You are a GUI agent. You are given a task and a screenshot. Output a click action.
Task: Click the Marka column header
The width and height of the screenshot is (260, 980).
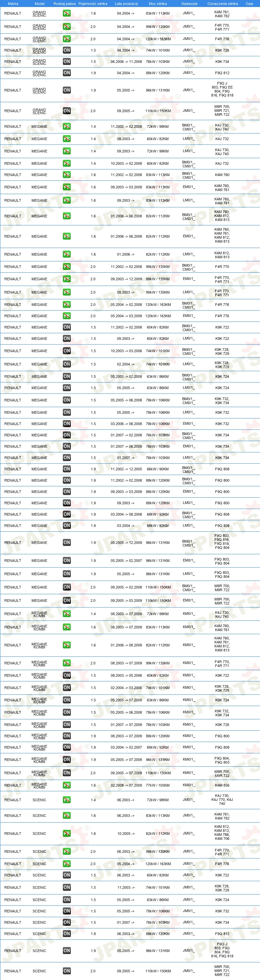pos(13,3)
